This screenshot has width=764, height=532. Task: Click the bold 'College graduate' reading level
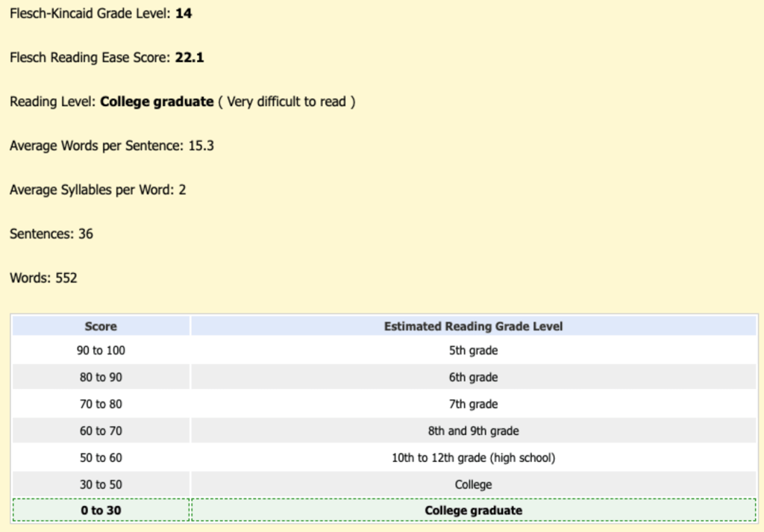point(157,101)
